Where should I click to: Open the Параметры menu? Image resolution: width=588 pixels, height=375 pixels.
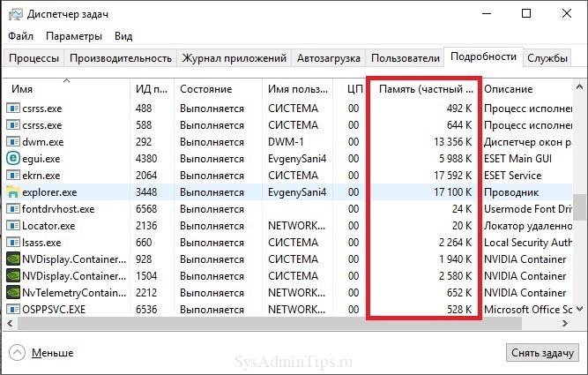pos(74,36)
